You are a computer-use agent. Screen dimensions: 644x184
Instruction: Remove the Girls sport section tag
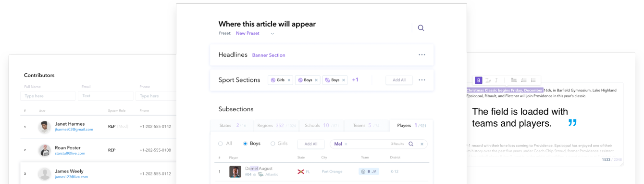289,80
